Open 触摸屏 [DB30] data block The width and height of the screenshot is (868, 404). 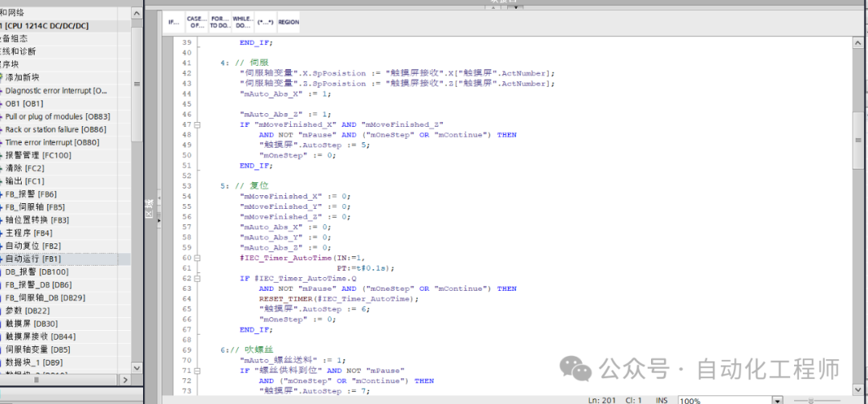(x=31, y=324)
